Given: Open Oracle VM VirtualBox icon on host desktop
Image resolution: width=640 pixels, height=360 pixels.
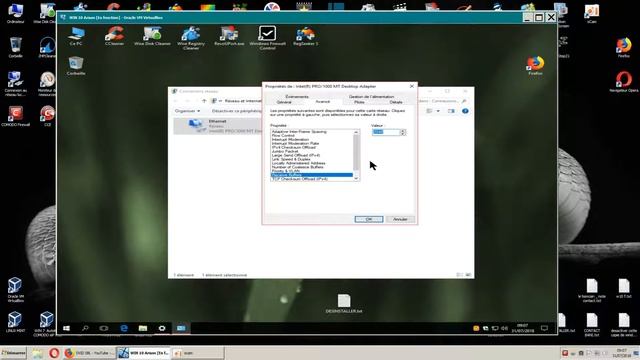Looking at the screenshot, I should pos(16,289).
